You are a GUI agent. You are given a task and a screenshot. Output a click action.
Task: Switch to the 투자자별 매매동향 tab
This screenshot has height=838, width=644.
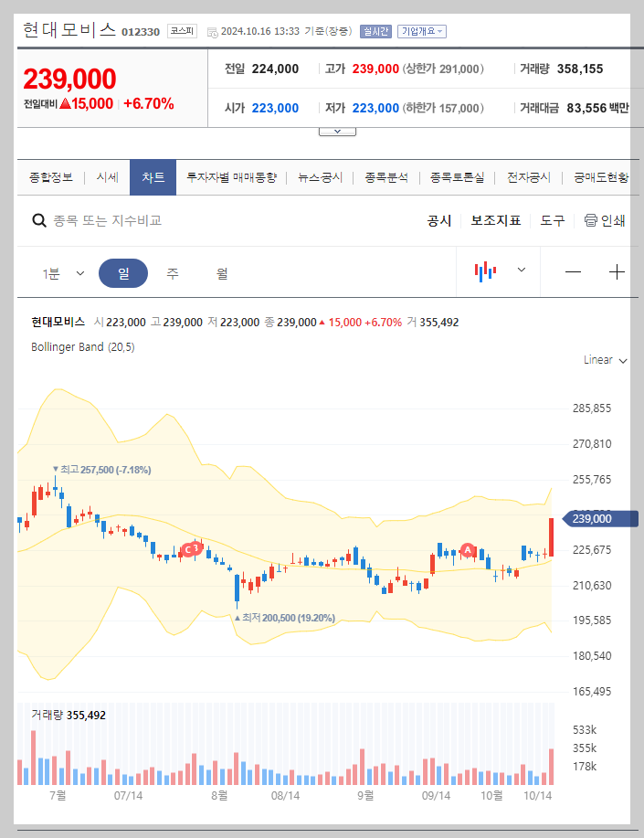[235, 177]
